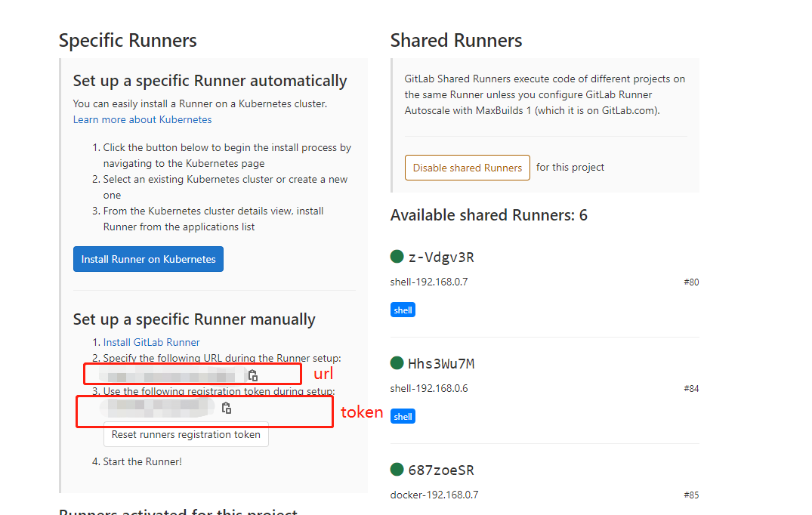
Task: Click Disable shared Runners button
Action: point(467,168)
